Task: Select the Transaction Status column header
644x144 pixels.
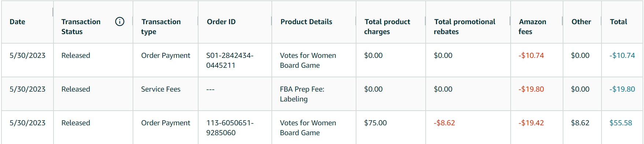Action: 81,26
